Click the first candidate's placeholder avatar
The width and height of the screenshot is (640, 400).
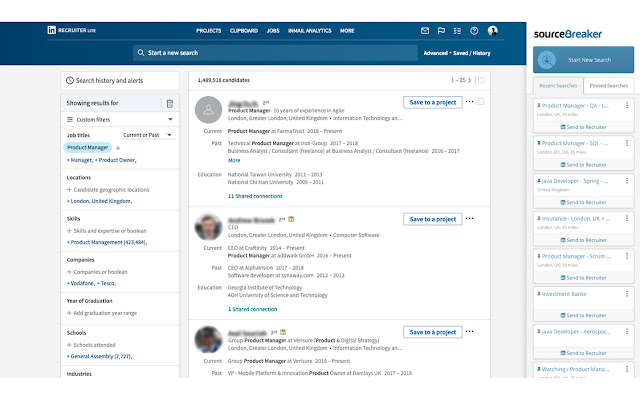(209, 110)
